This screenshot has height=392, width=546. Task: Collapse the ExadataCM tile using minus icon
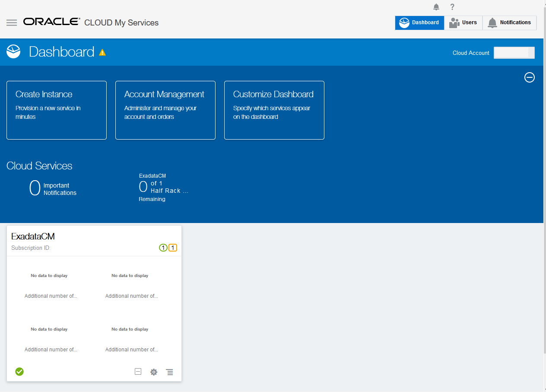[138, 371]
